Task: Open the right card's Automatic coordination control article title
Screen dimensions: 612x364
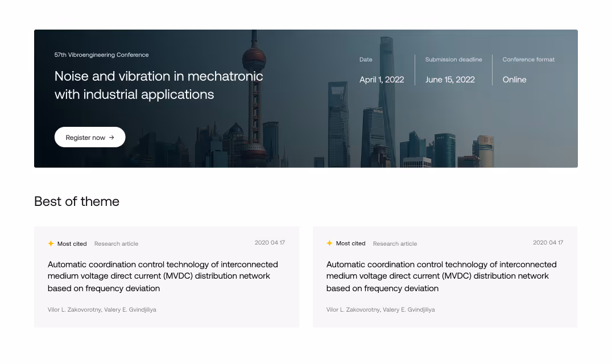Action: pos(441,276)
